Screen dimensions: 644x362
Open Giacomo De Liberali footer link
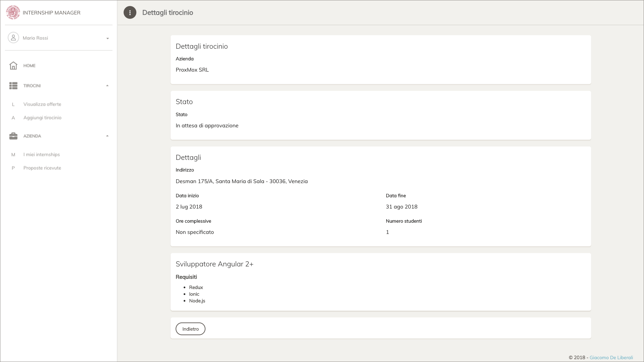tap(611, 357)
